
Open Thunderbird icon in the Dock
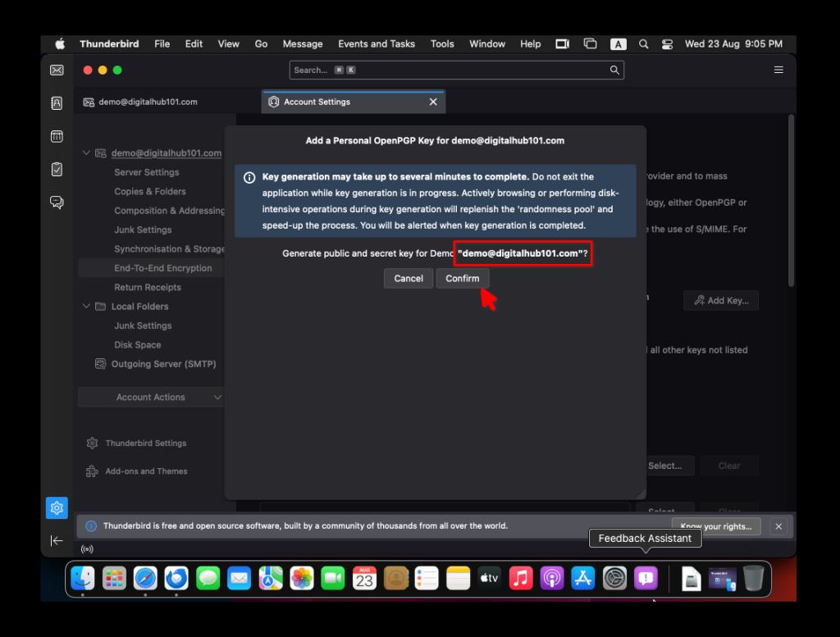click(x=176, y=578)
